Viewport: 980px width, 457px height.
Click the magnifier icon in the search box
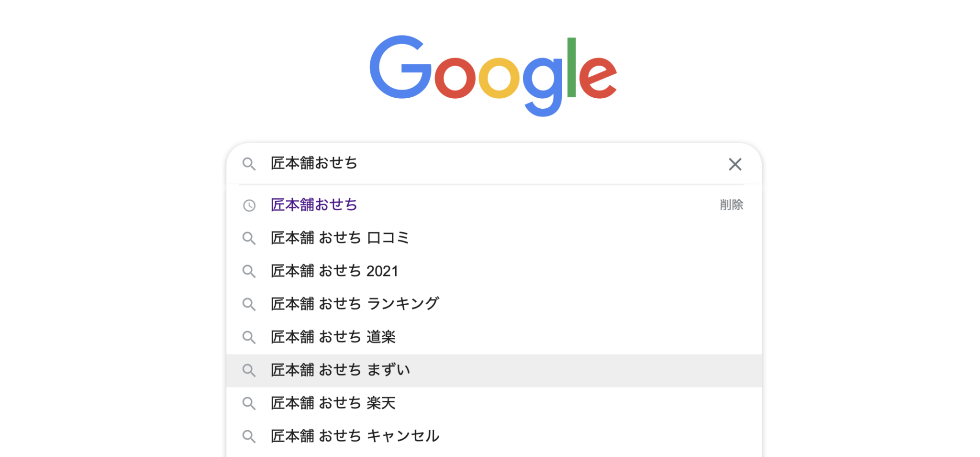[249, 164]
